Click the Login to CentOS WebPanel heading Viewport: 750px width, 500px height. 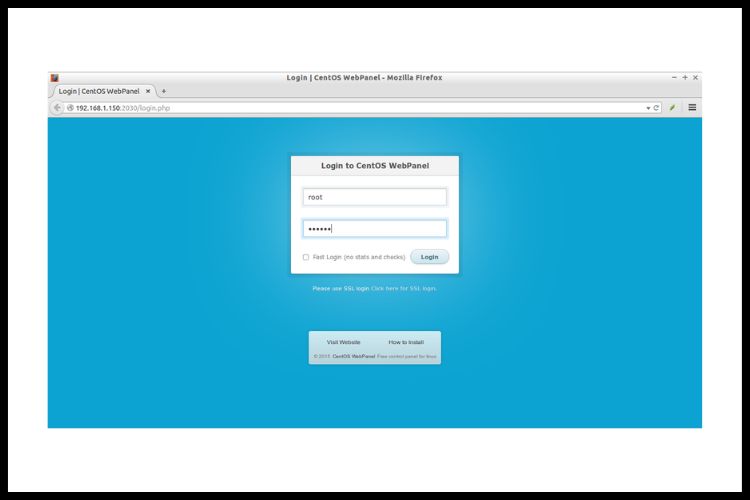375,166
